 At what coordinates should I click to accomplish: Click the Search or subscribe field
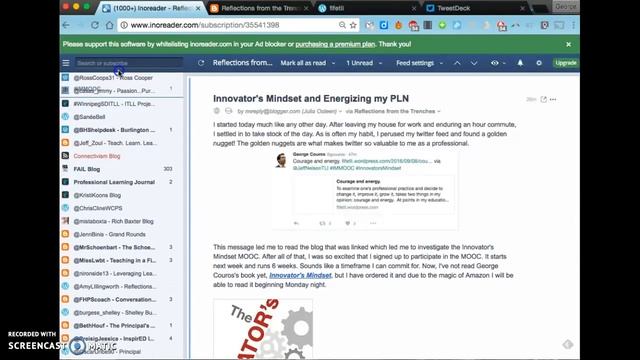click(129, 63)
